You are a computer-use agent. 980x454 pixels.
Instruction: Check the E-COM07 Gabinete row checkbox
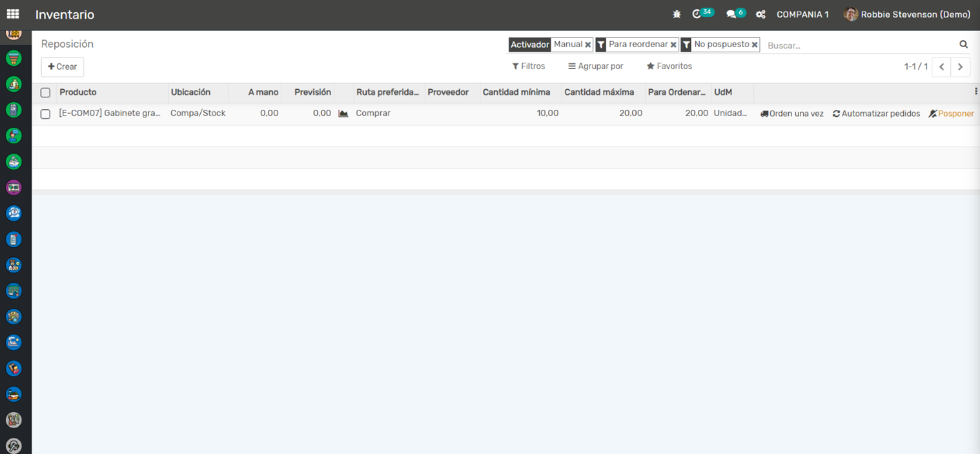tap(45, 114)
